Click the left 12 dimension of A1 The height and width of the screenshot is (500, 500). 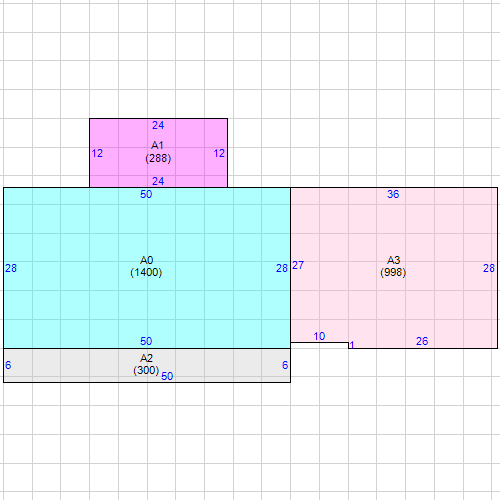pyautogui.click(x=97, y=153)
